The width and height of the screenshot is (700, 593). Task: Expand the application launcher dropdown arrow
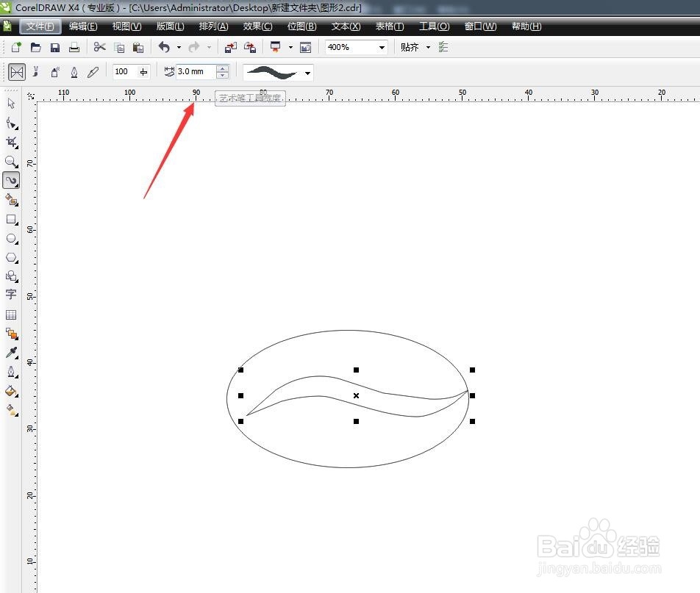point(290,47)
